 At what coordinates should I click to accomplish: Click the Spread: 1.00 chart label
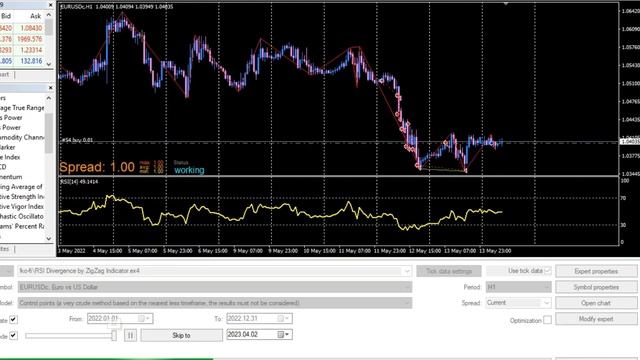(97, 167)
